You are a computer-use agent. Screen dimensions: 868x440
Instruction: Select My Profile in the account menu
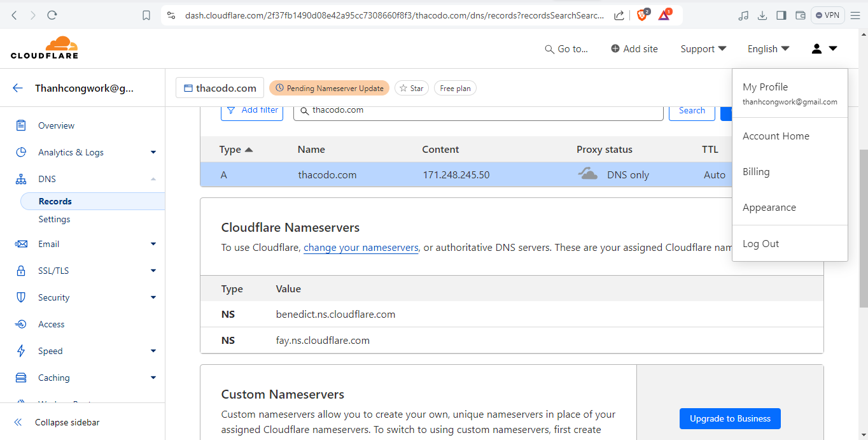point(790,94)
